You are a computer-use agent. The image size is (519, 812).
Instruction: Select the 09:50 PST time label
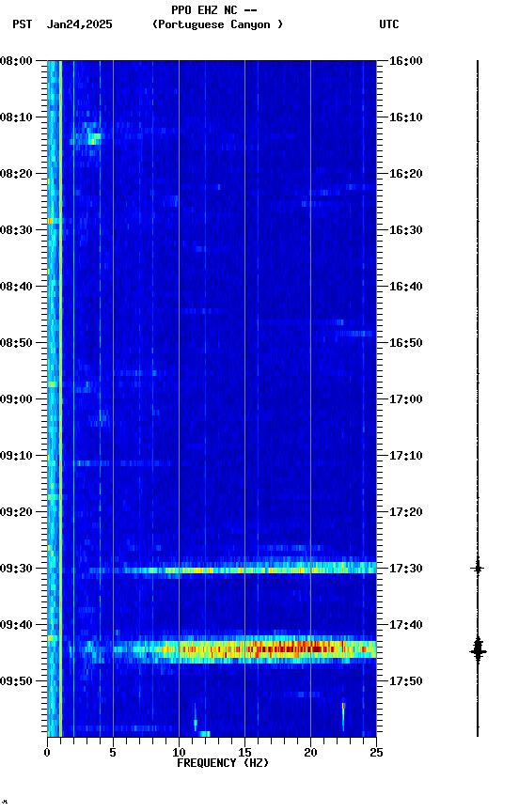pyautogui.click(x=16, y=681)
